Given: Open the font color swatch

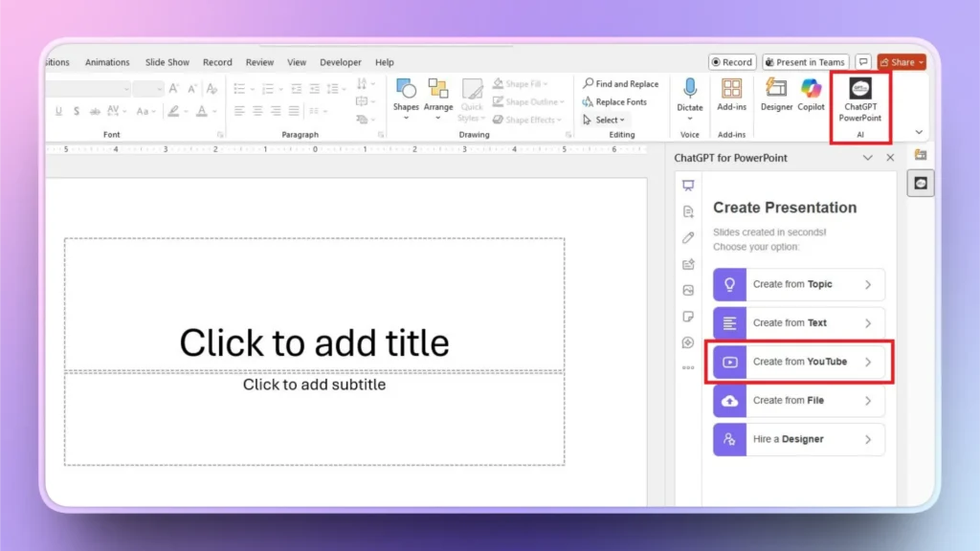Looking at the screenshot, I should 201,111.
